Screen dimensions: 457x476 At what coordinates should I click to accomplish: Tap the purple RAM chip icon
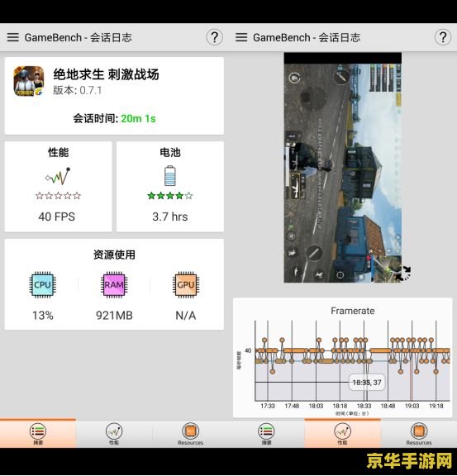[x=114, y=284]
